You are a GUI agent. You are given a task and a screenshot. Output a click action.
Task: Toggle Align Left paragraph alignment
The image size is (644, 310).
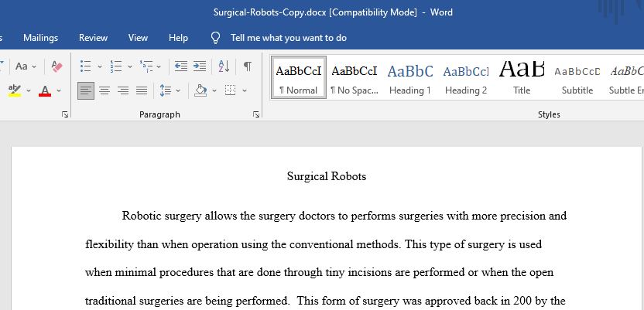coord(86,90)
